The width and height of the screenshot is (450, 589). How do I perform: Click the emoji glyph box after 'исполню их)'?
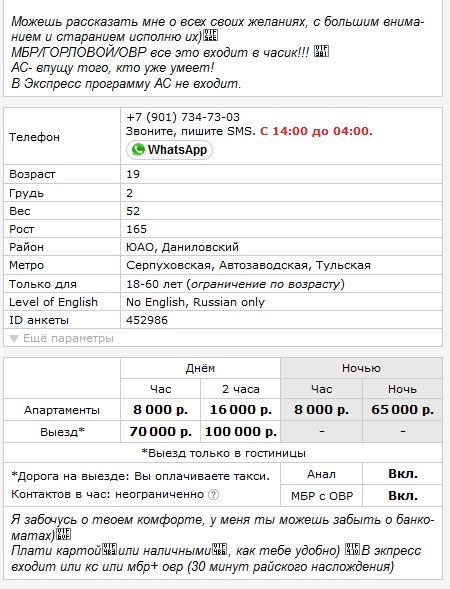[x=210, y=36]
